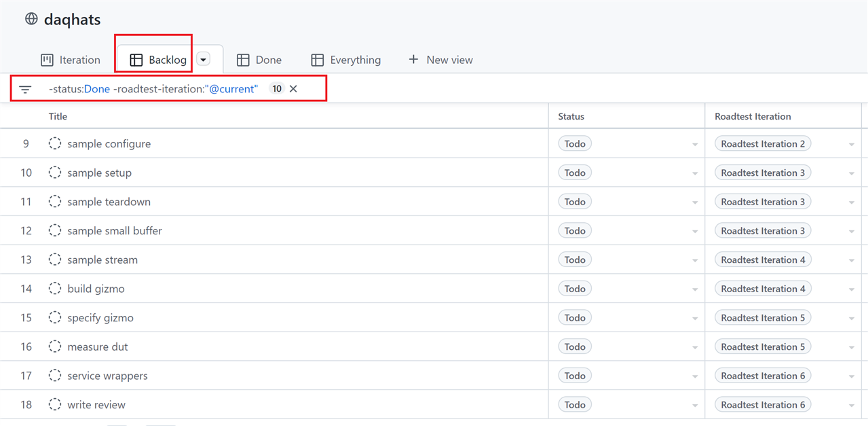Open the Everything view tab

point(346,60)
